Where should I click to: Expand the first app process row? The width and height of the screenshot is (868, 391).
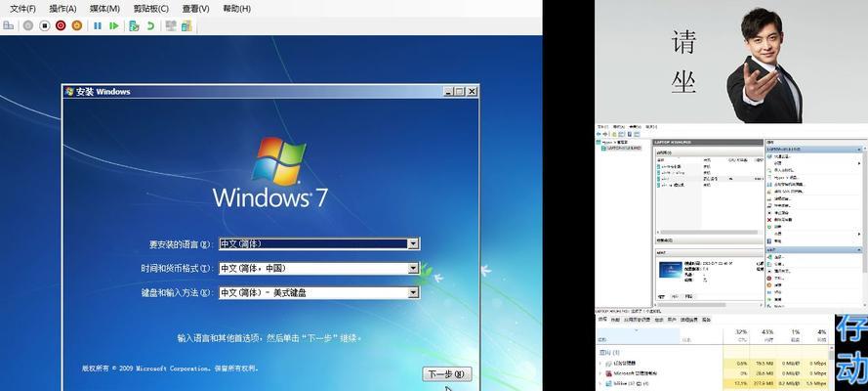point(600,363)
